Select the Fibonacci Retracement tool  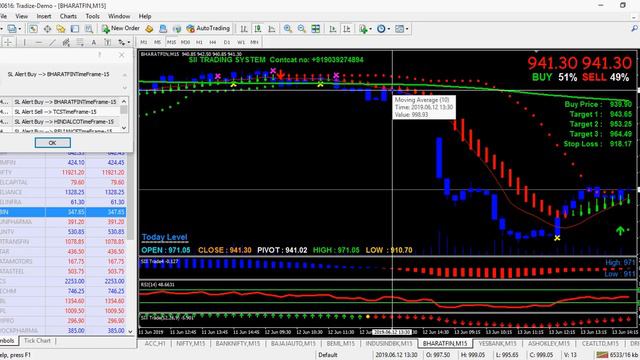click(80, 42)
